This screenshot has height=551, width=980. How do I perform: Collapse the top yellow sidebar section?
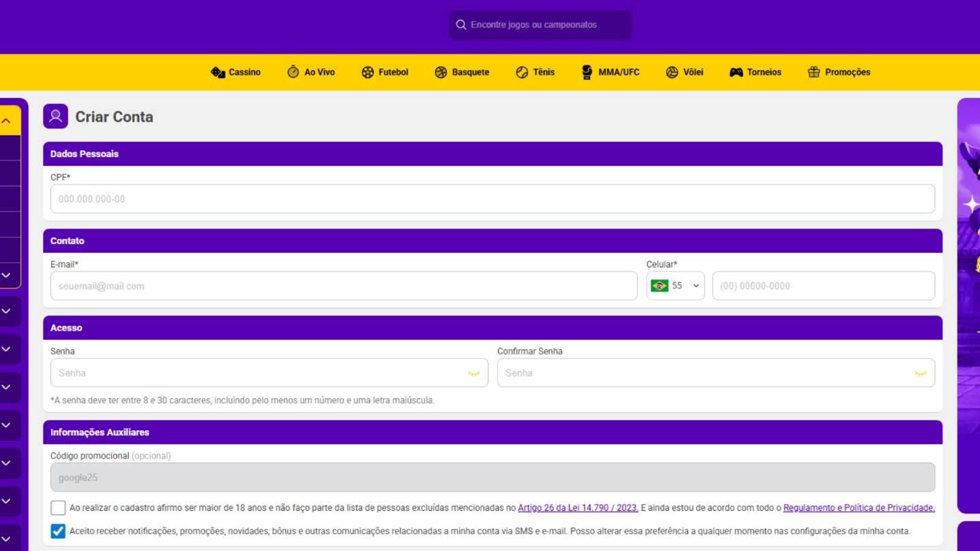coord(6,121)
